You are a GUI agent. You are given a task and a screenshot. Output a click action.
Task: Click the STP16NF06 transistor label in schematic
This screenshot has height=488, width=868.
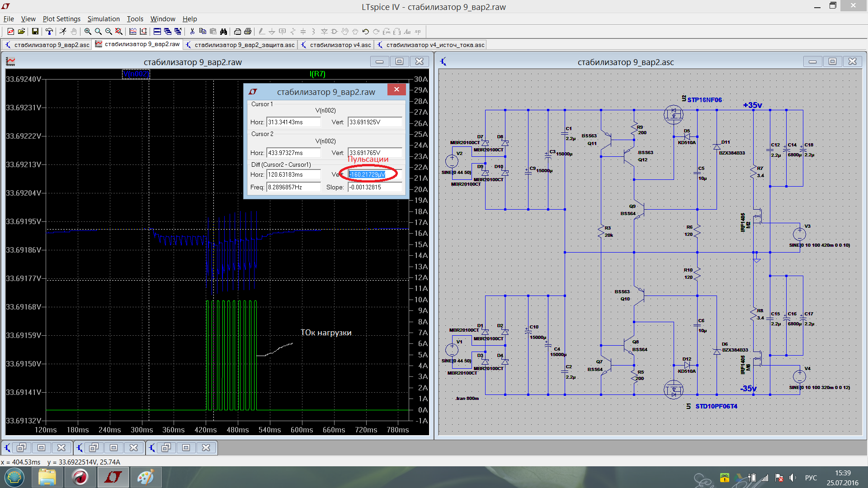[x=704, y=100]
